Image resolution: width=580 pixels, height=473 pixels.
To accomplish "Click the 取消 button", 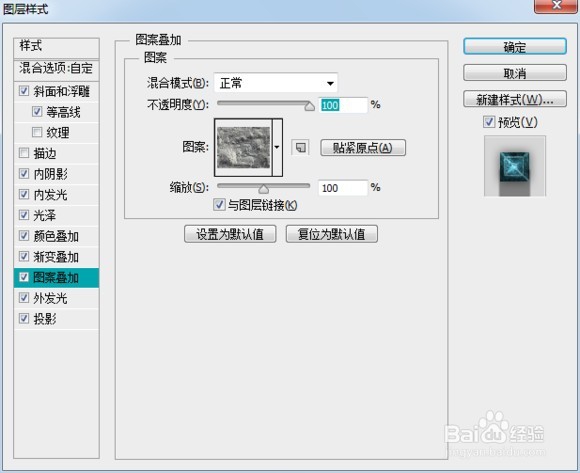I will pos(515,73).
